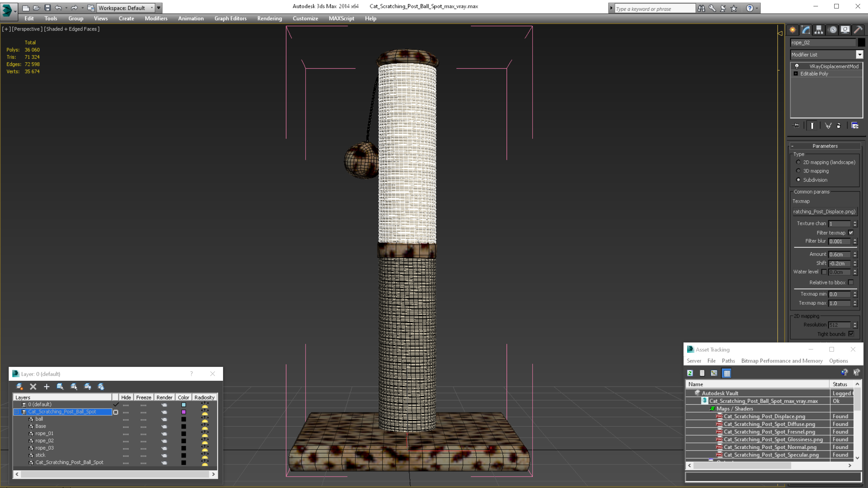Click the magenta layer color swatch
Image resolution: width=868 pixels, height=488 pixels.
[x=184, y=412]
